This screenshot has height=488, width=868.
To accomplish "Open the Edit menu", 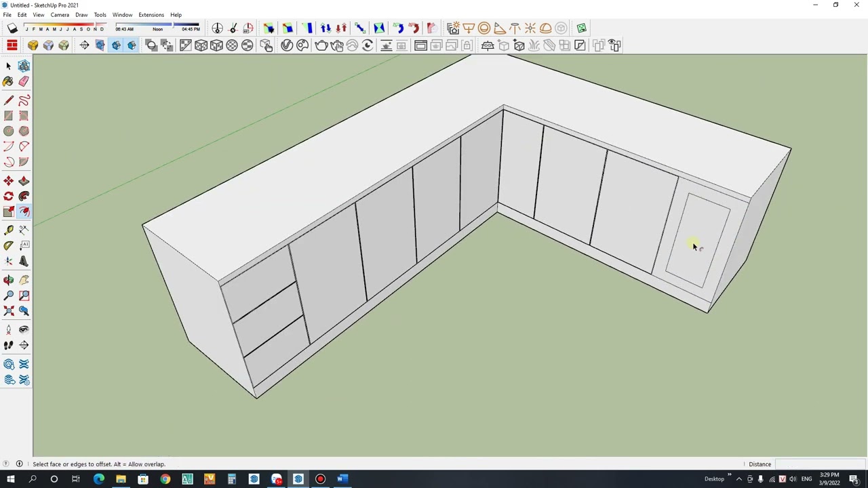I will tap(22, 15).
